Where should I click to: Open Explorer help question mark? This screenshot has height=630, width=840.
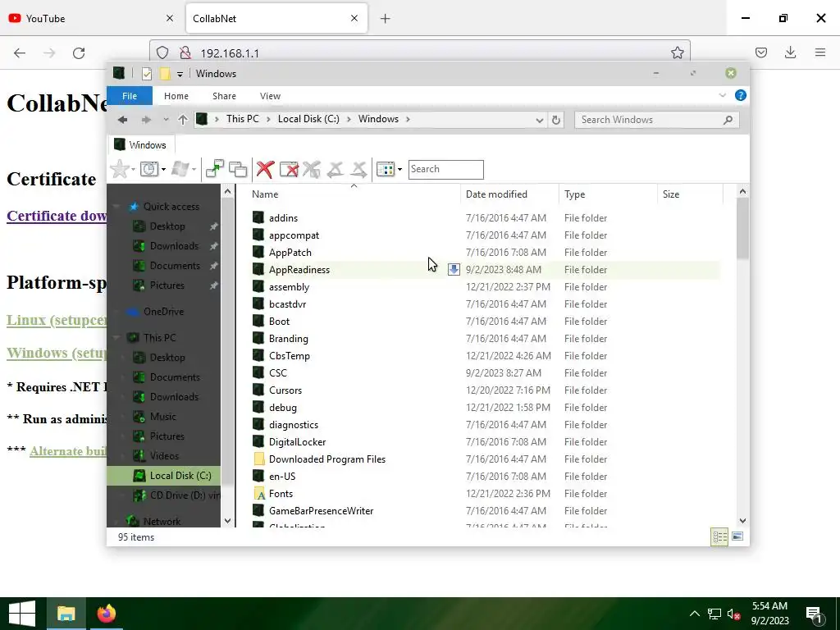tap(741, 95)
